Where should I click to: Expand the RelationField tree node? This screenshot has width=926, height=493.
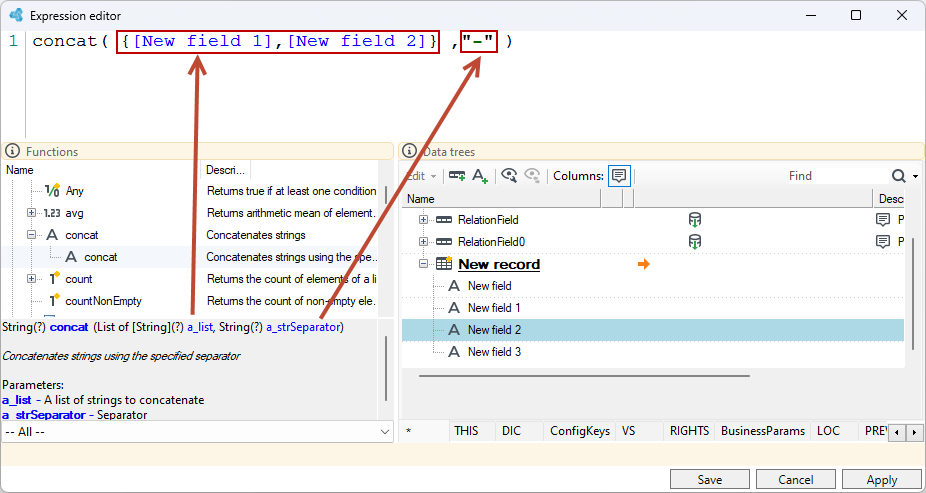click(423, 220)
